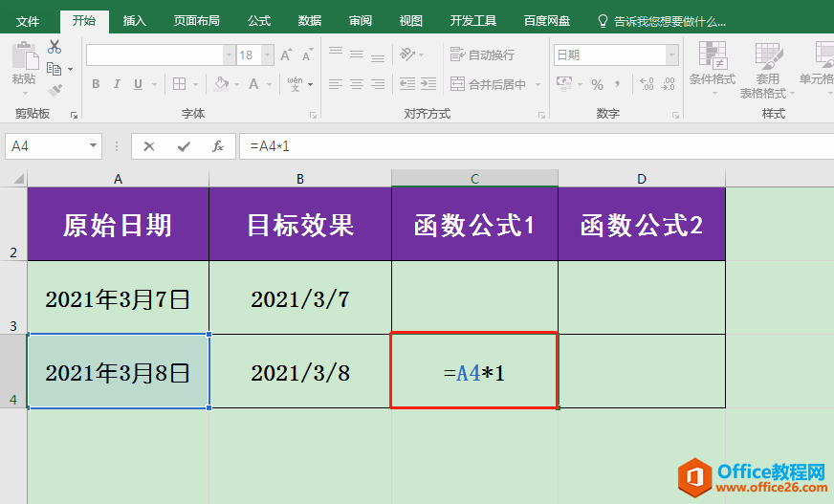The image size is (834, 504).
Task: Click accounting number format icon
Action: [564, 83]
